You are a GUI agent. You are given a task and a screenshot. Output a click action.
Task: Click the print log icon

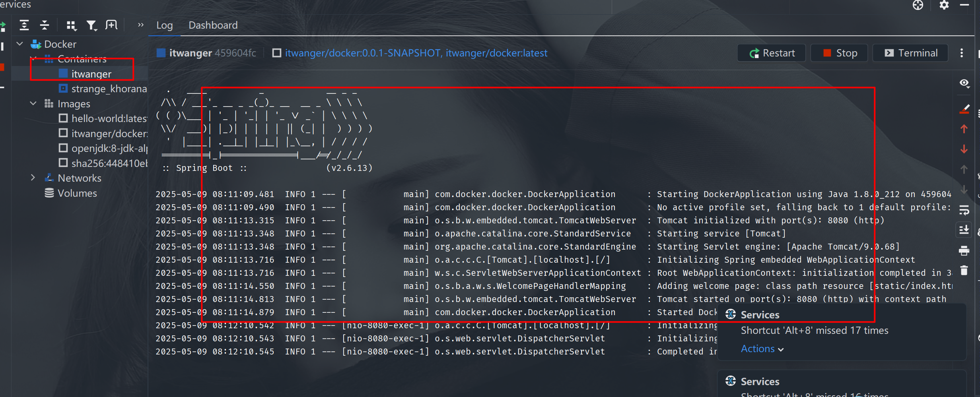pyautogui.click(x=964, y=251)
